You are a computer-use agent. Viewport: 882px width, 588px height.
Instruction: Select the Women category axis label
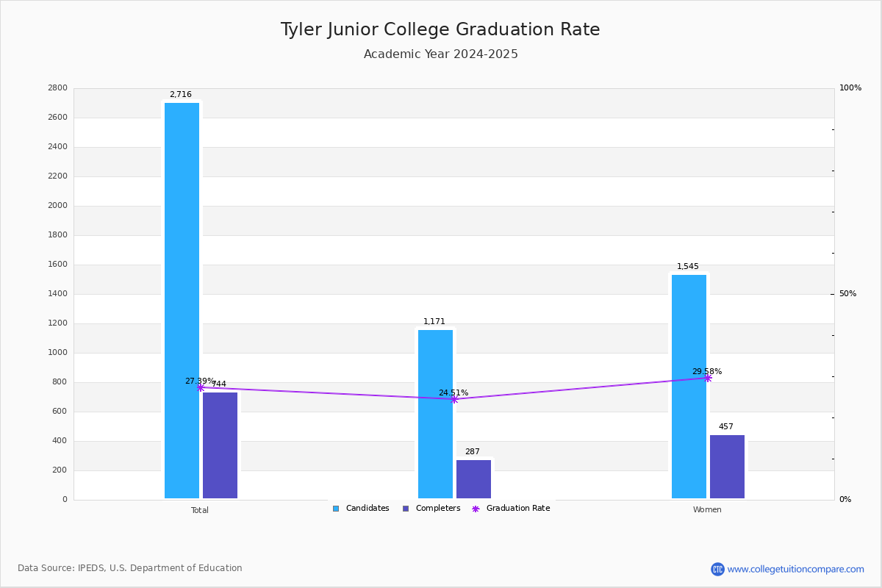(x=707, y=510)
